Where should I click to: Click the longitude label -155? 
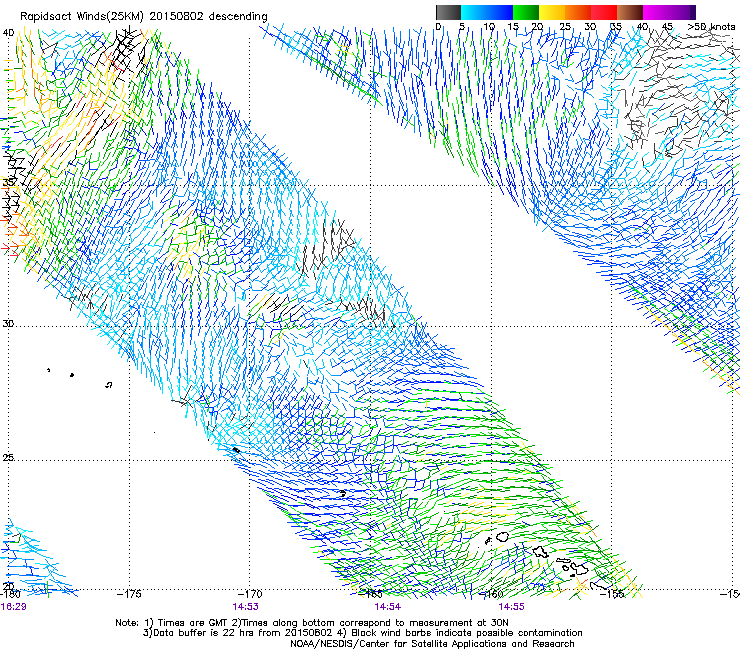[612, 594]
